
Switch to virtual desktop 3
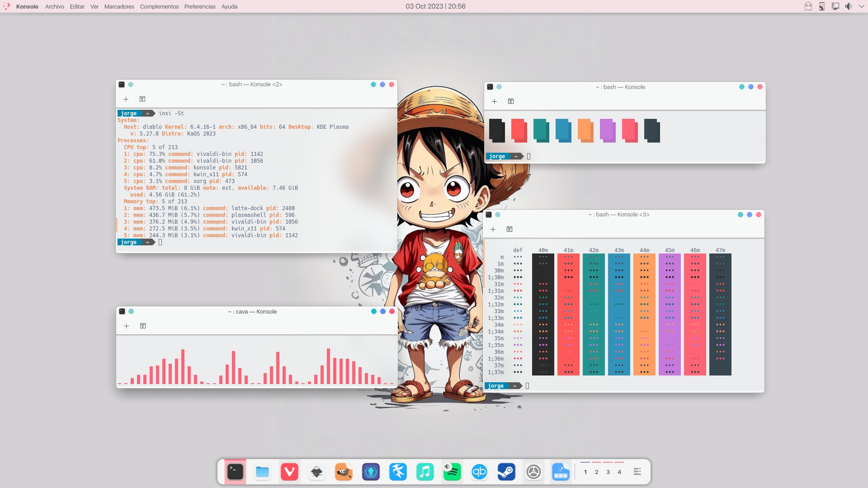pos(608,472)
